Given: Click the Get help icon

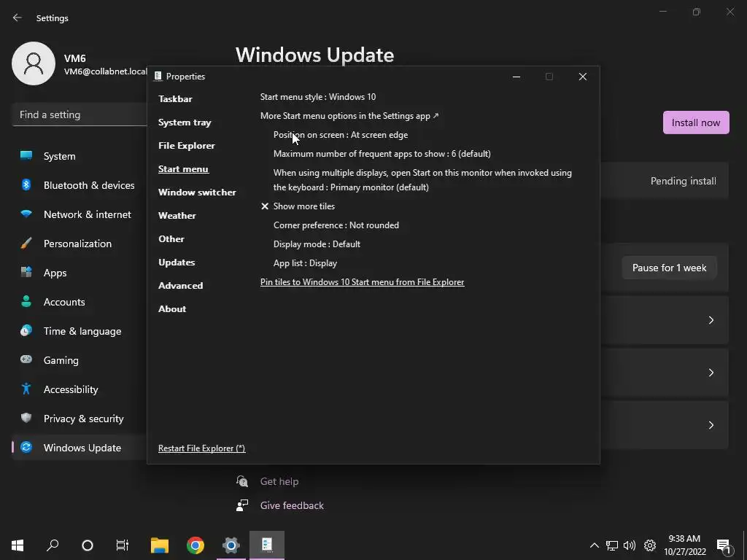Looking at the screenshot, I should tap(242, 481).
